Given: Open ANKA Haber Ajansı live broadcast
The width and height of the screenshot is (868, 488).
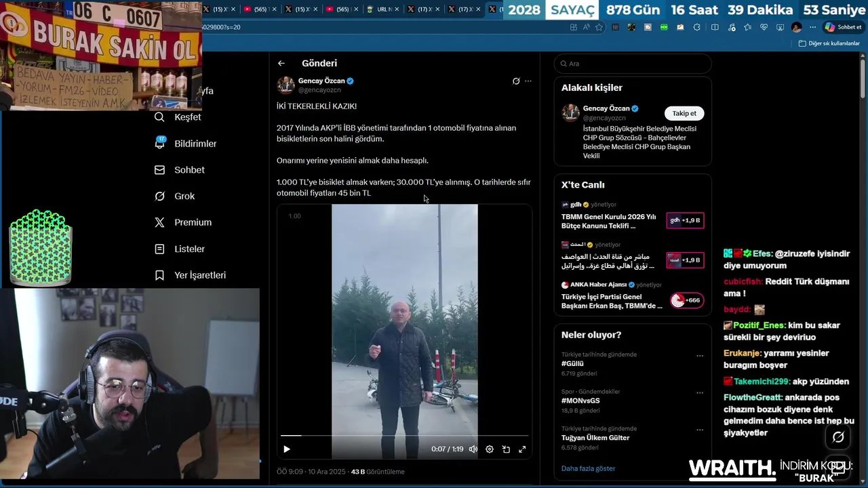Looking at the screenshot, I should click(x=612, y=301).
